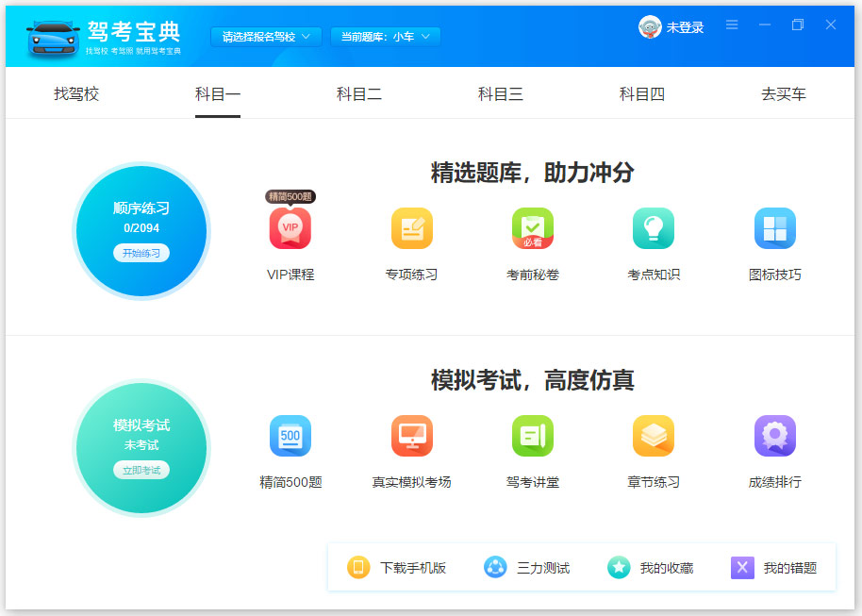Open the VIP课程 (VIP courses) icon
The image size is (862, 616).
290,227
